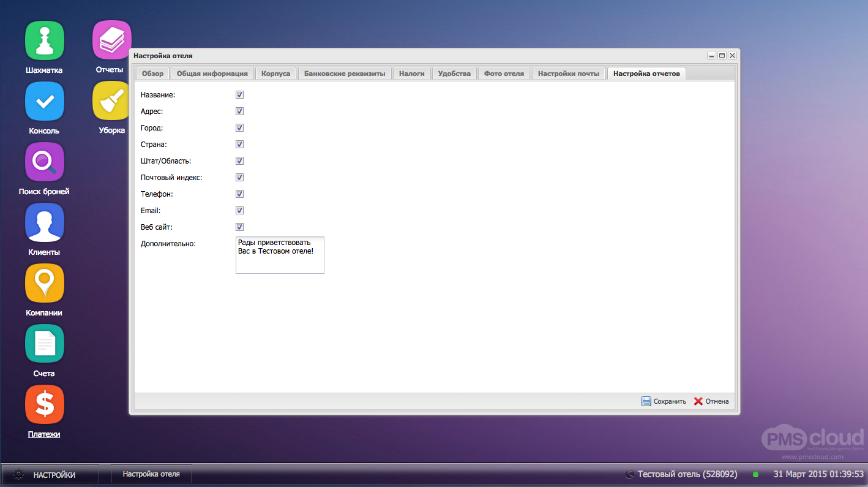
Task: Open the Шахматка chess pawn icon
Action: [x=44, y=40]
